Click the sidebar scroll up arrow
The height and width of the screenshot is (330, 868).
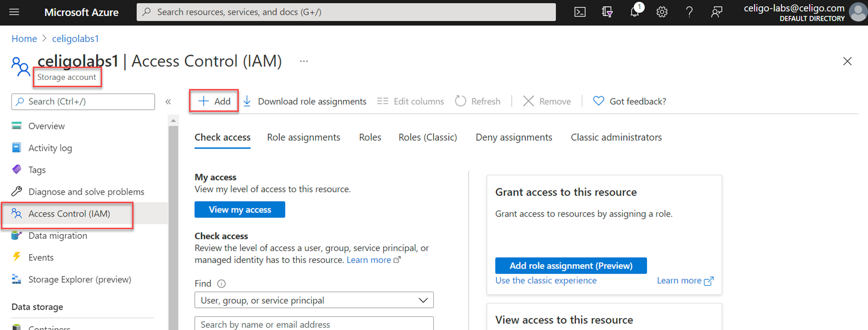coord(173,121)
